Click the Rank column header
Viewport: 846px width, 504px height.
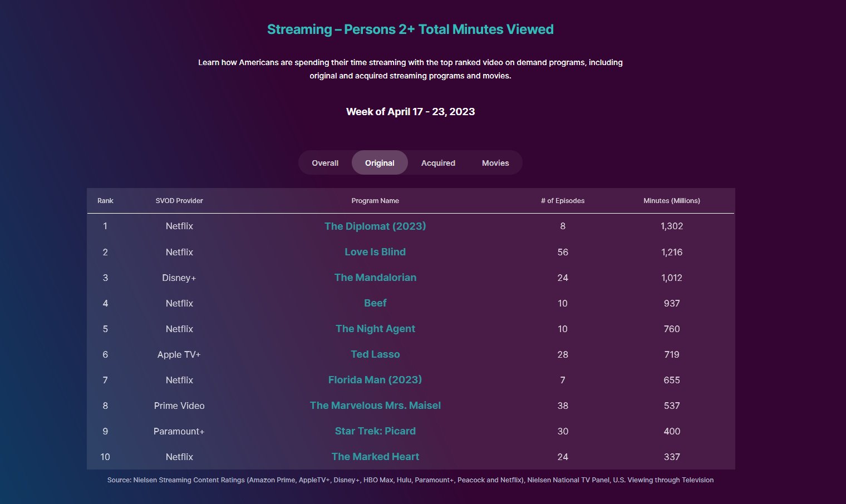[105, 201]
